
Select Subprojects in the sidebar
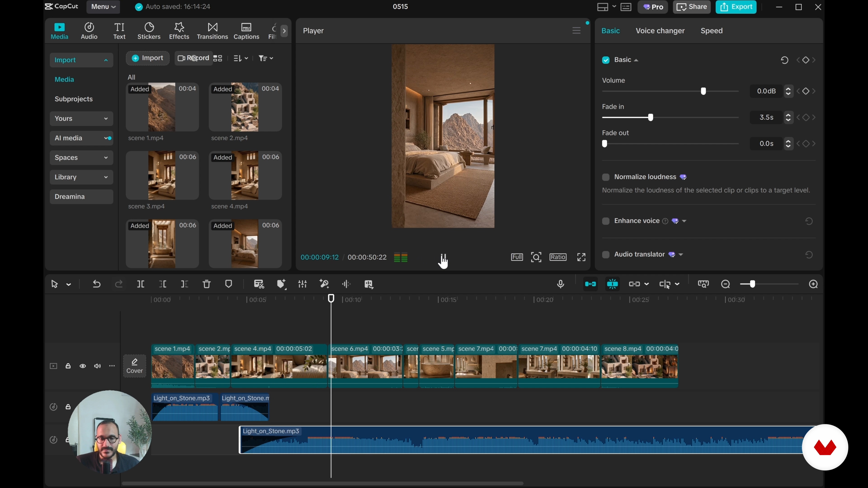tap(73, 99)
